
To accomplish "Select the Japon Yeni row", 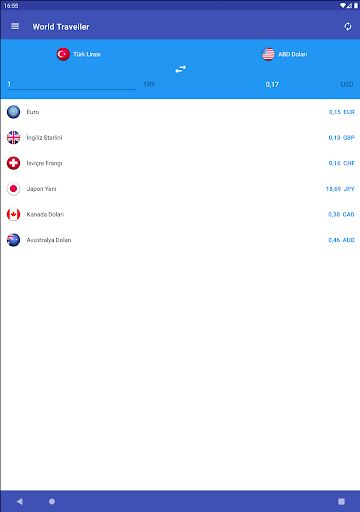I will click(180, 189).
